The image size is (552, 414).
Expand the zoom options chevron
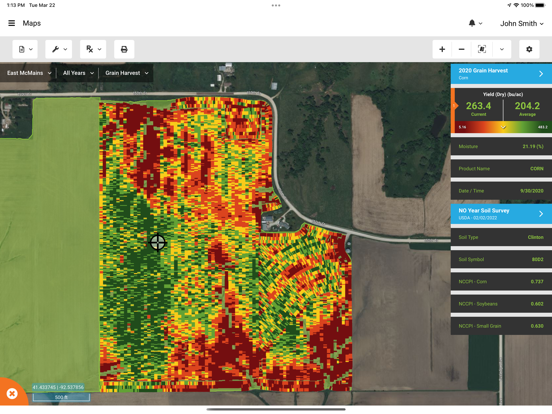[x=502, y=49]
